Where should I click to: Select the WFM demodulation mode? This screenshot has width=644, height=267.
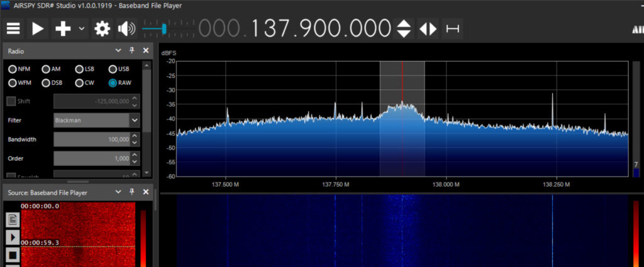[x=13, y=82]
